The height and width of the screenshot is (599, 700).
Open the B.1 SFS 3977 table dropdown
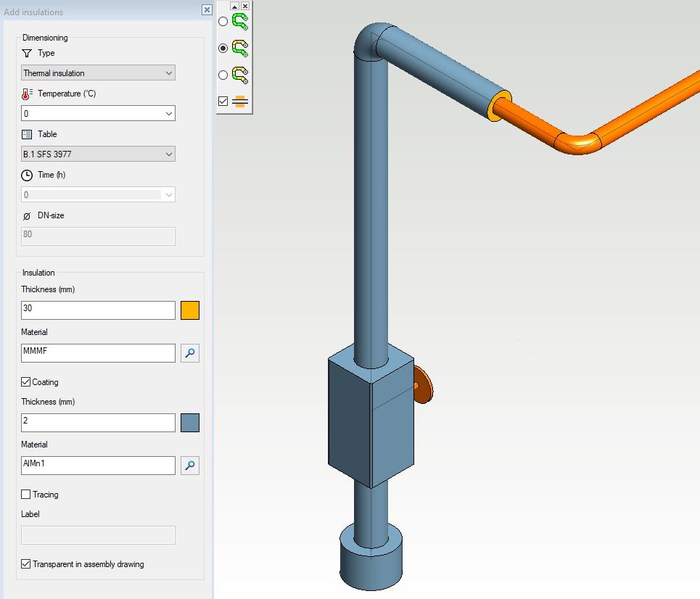pyautogui.click(x=98, y=154)
